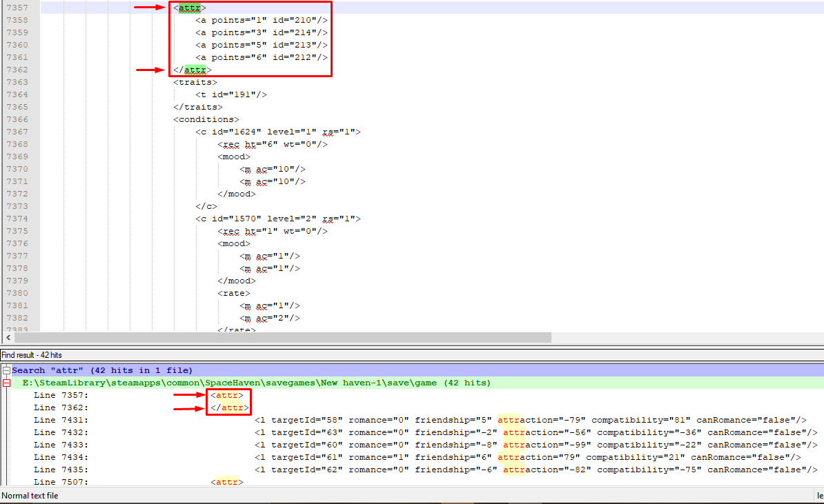Click the line <a points="6" id="212"/>
Screen dimensions: 824x504
tap(261, 57)
